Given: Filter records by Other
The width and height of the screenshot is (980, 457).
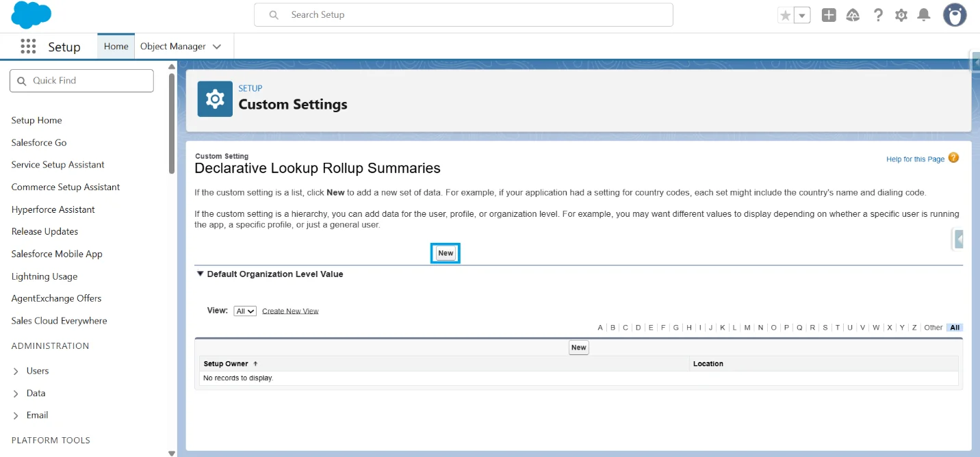Looking at the screenshot, I should click(933, 328).
